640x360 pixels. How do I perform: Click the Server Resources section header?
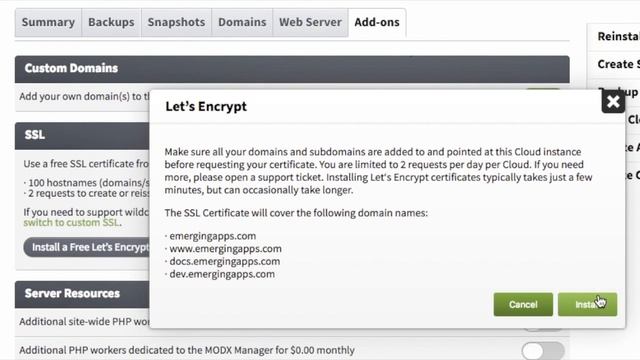coord(82,294)
